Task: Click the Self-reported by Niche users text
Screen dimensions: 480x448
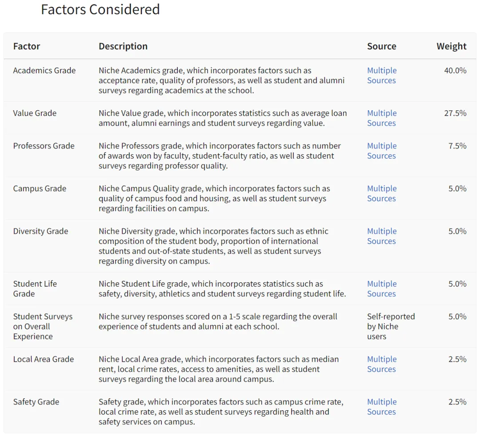Action: point(391,327)
